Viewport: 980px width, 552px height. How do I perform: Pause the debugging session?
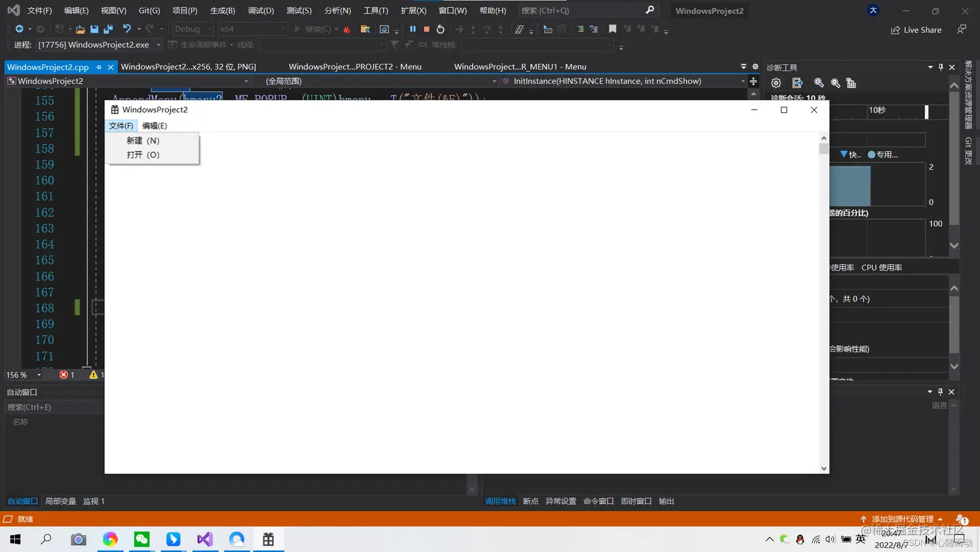point(413,29)
